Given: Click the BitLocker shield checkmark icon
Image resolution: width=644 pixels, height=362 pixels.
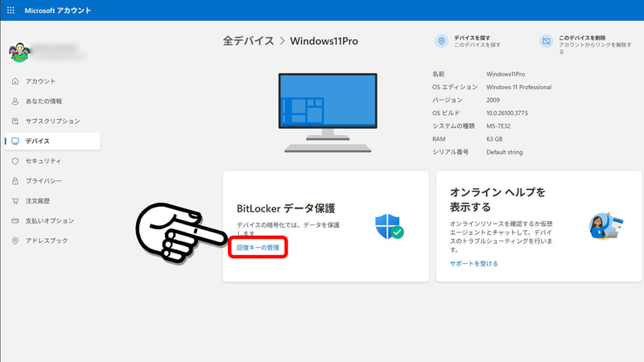Looking at the screenshot, I should coord(389,226).
